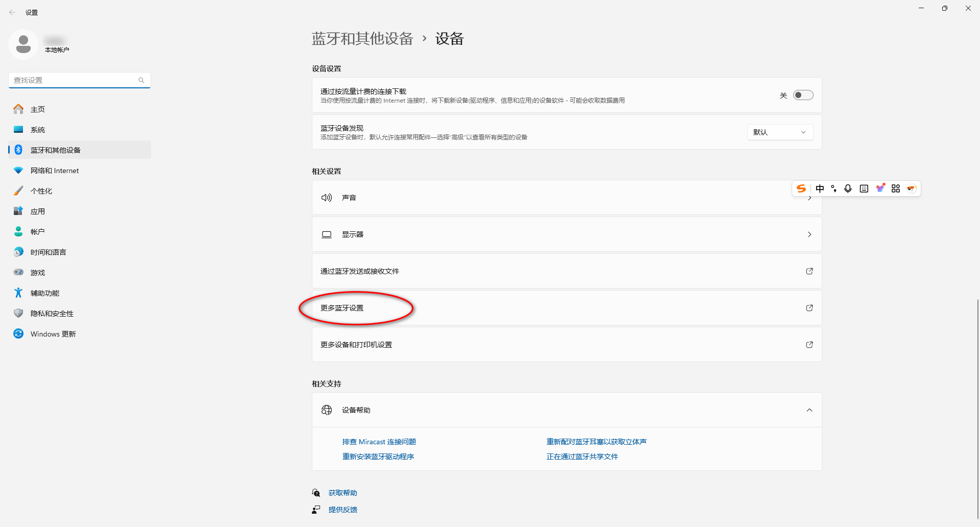Click the 查找设置 search field
The image size is (980, 527).
pyautogui.click(x=74, y=80)
